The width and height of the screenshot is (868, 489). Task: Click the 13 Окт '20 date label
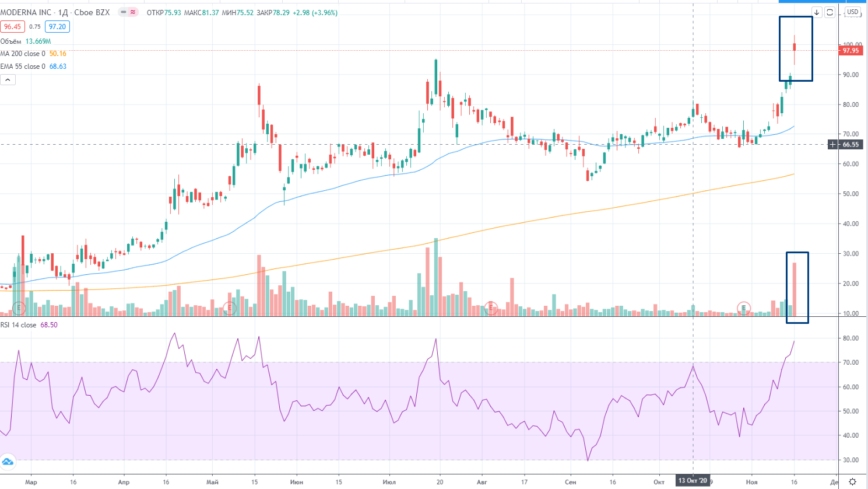(693, 481)
